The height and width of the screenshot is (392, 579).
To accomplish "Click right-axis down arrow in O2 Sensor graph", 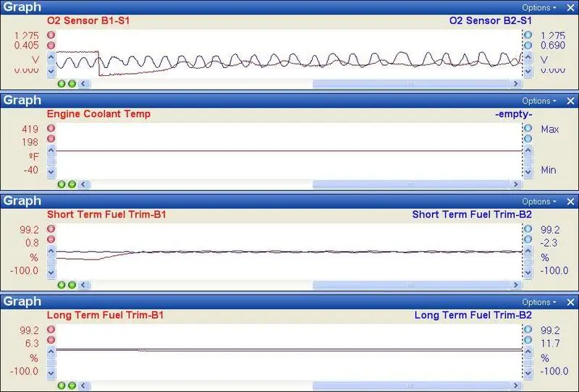I will (x=528, y=71).
